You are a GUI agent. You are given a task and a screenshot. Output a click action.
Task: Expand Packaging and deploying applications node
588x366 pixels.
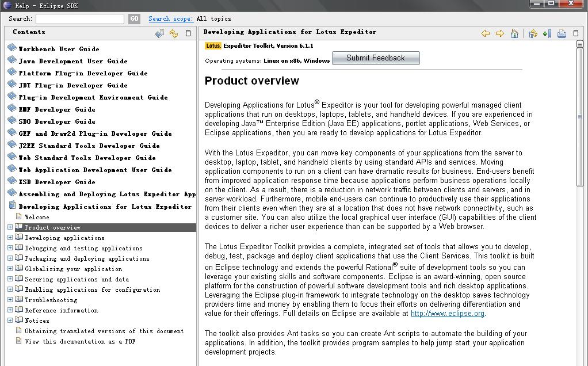(10, 258)
